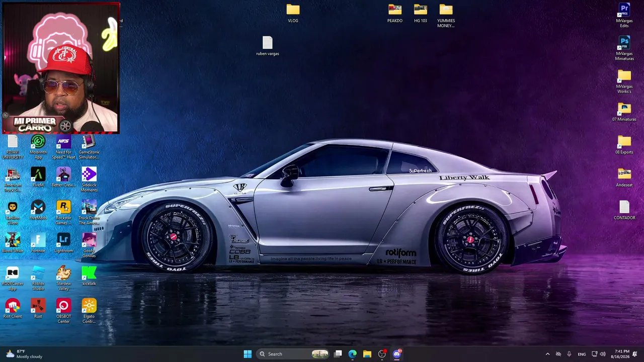Viewport: 644px width, 362px height.
Task: Select the Sidekick Moments shortcut
Action: point(89,180)
